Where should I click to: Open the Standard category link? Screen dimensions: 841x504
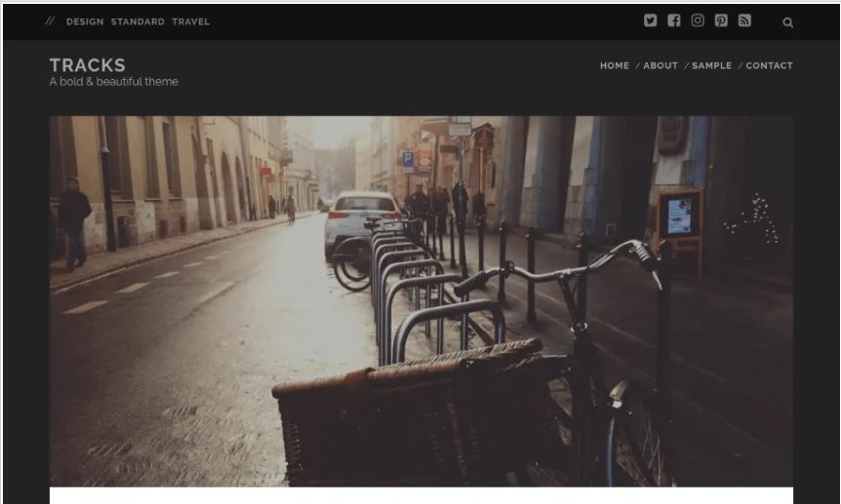pos(138,22)
